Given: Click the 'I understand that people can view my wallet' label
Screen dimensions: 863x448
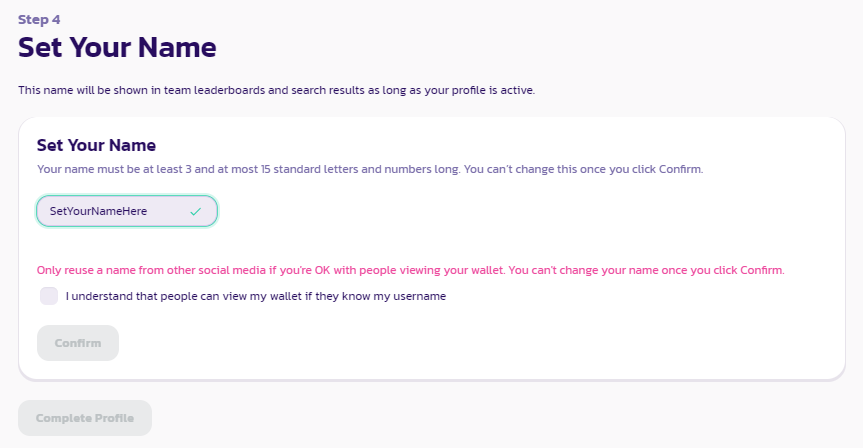Looking at the screenshot, I should click(x=255, y=296).
